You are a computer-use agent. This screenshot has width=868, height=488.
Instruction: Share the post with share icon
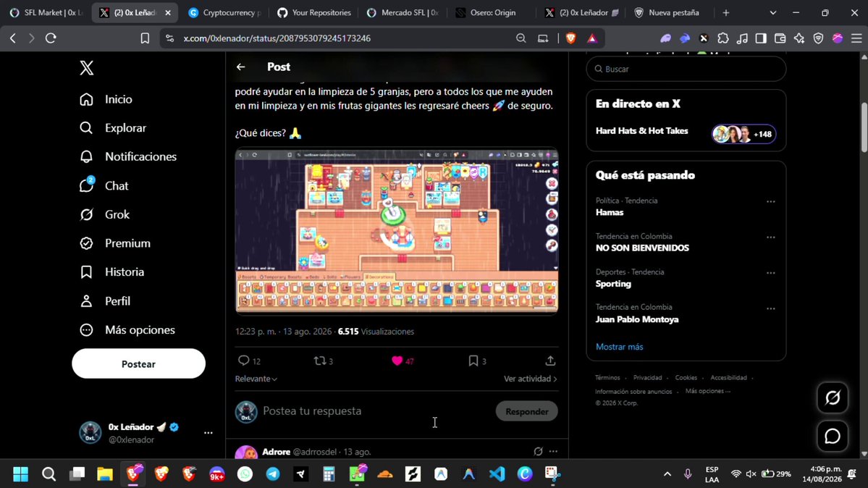[x=550, y=361]
